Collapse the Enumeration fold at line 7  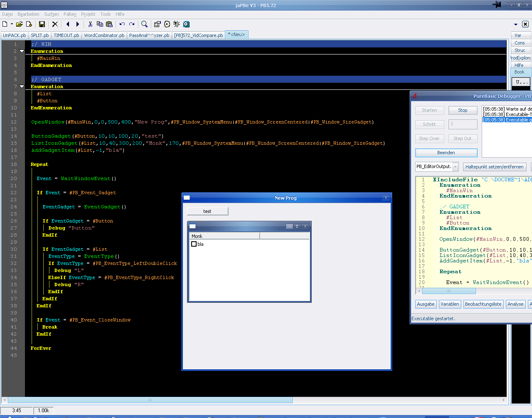pos(22,87)
